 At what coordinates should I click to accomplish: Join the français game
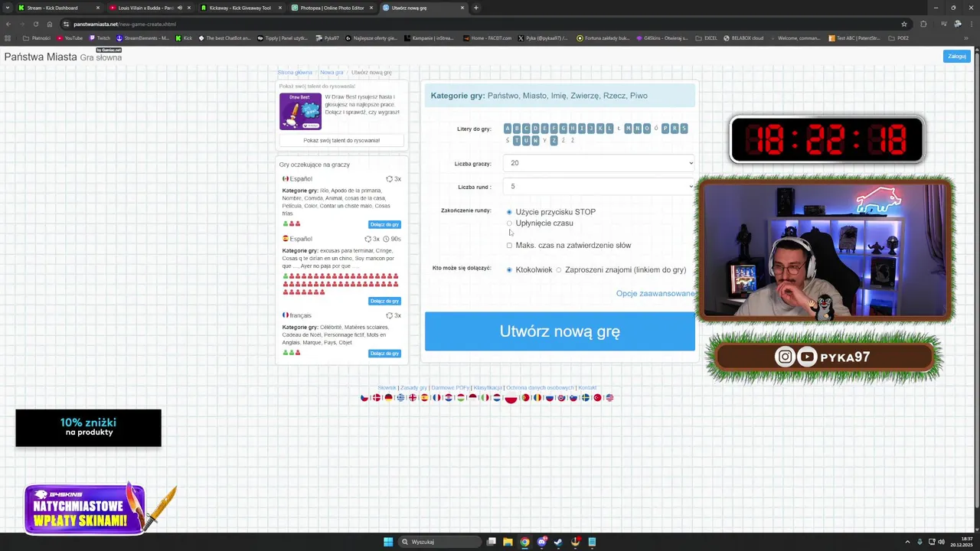pos(384,354)
